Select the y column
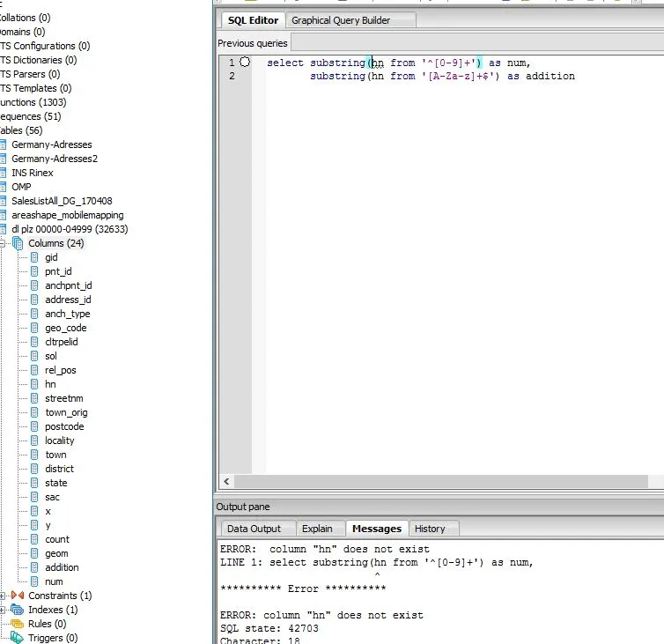664x644 pixels. pyautogui.click(x=48, y=525)
